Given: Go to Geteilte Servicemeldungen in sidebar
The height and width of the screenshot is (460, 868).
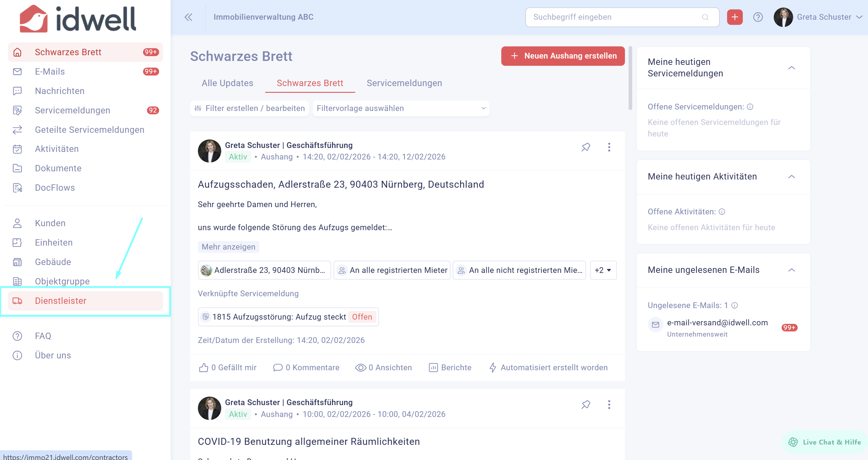Looking at the screenshot, I should 89,129.
